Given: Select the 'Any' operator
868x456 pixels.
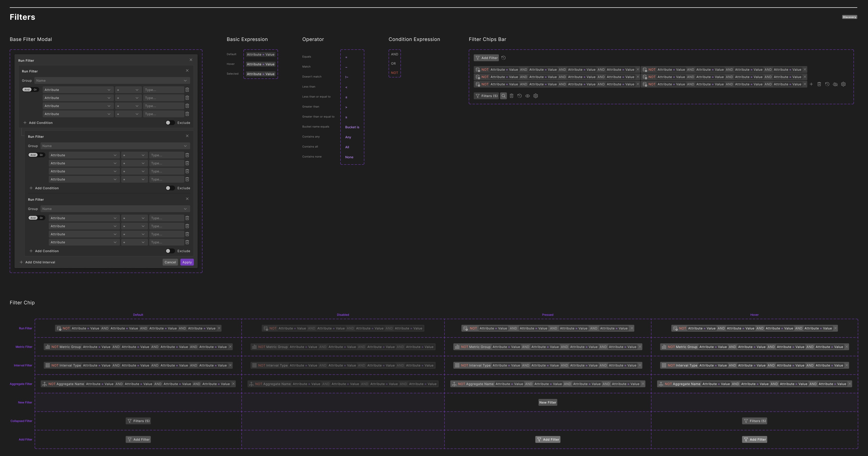Looking at the screenshot, I should pyautogui.click(x=348, y=137).
